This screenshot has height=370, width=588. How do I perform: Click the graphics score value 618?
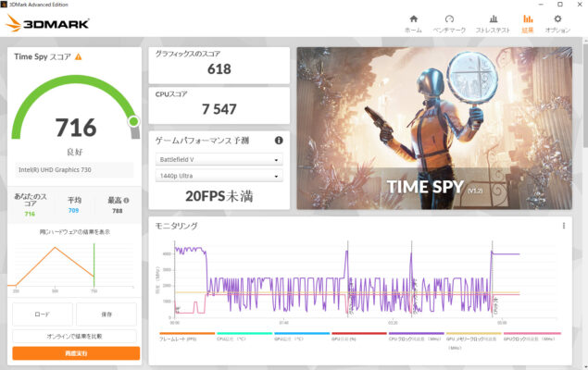(219, 69)
